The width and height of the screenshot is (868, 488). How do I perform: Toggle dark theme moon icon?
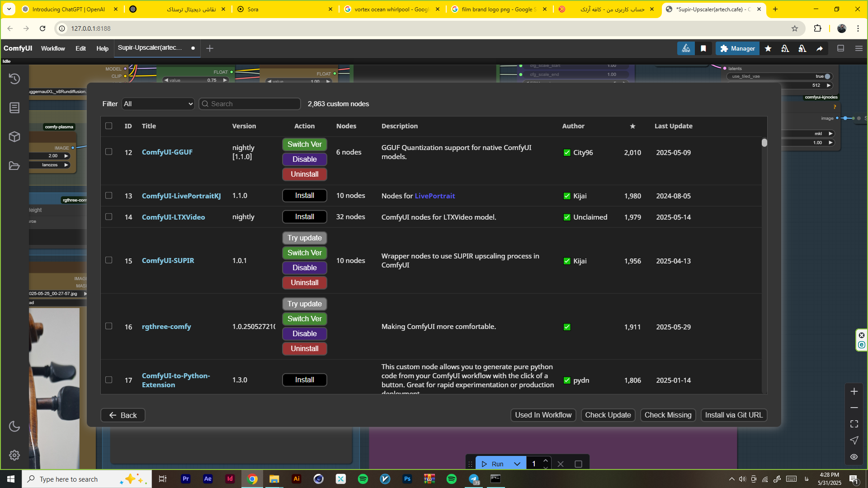(14, 426)
